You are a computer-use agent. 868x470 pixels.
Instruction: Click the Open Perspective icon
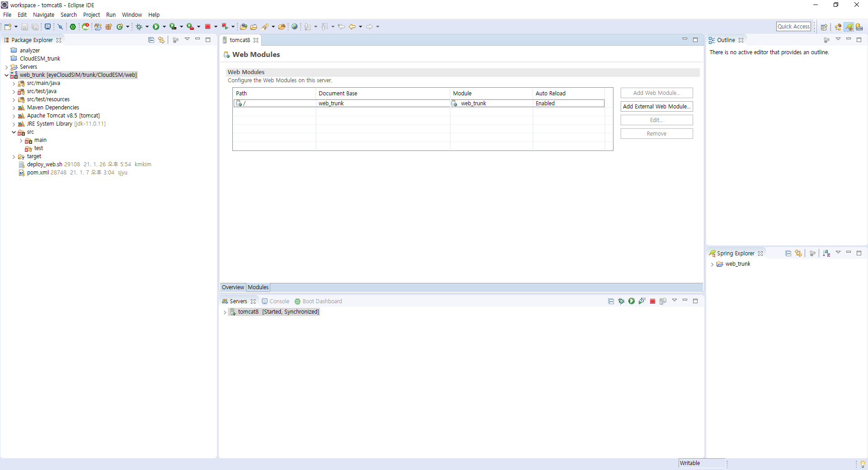pos(824,27)
